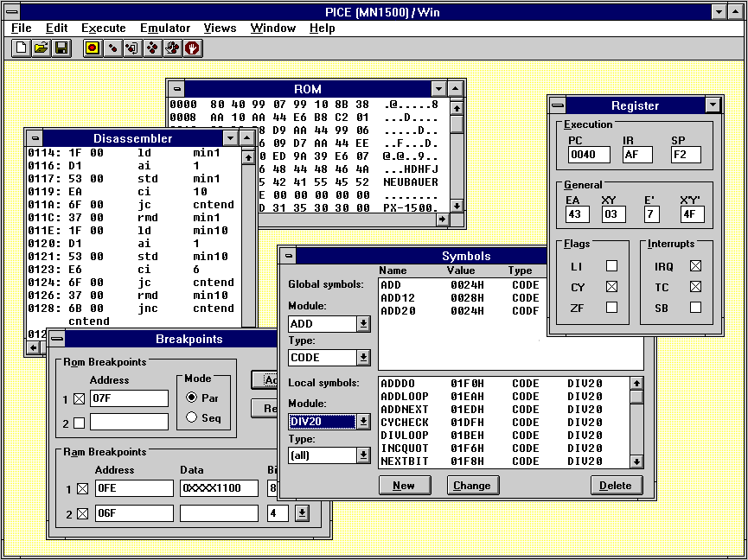Click the red dots with page icon

(131, 48)
